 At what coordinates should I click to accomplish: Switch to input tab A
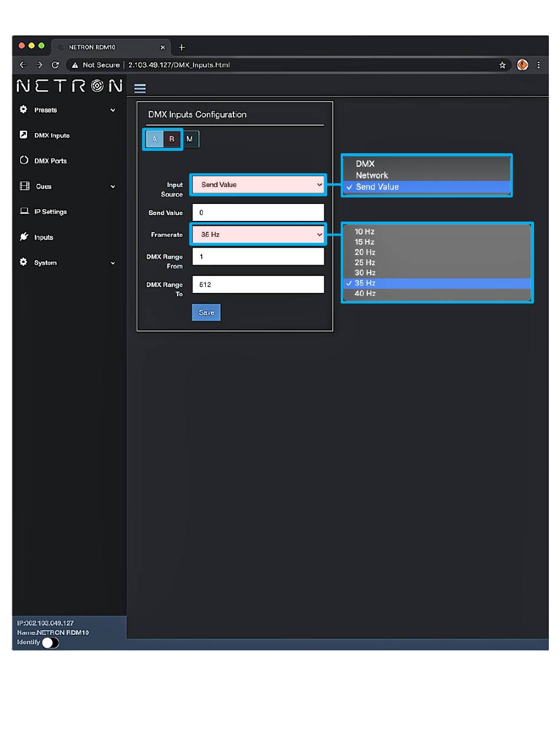tap(154, 139)
